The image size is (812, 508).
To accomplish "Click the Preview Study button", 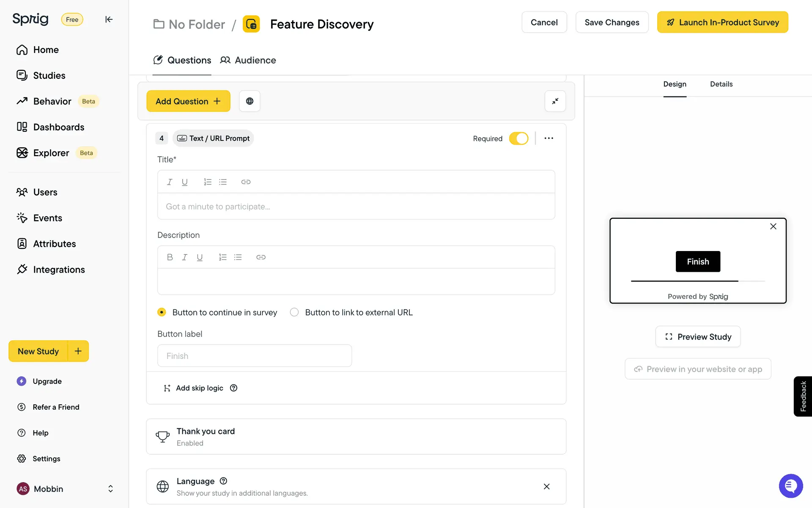I will [x=698, y=337].
